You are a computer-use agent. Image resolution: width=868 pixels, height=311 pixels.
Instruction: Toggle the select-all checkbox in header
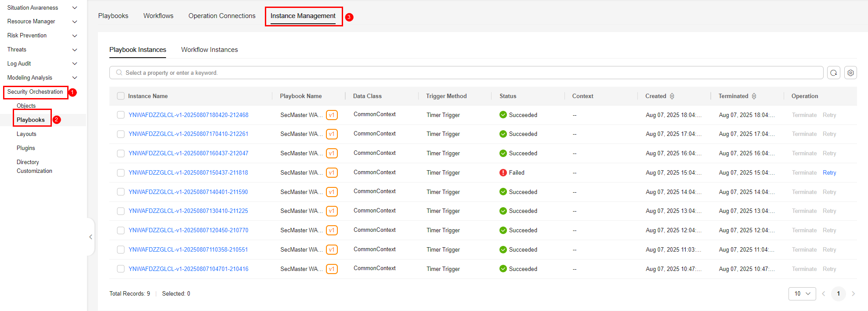(121, 96)
